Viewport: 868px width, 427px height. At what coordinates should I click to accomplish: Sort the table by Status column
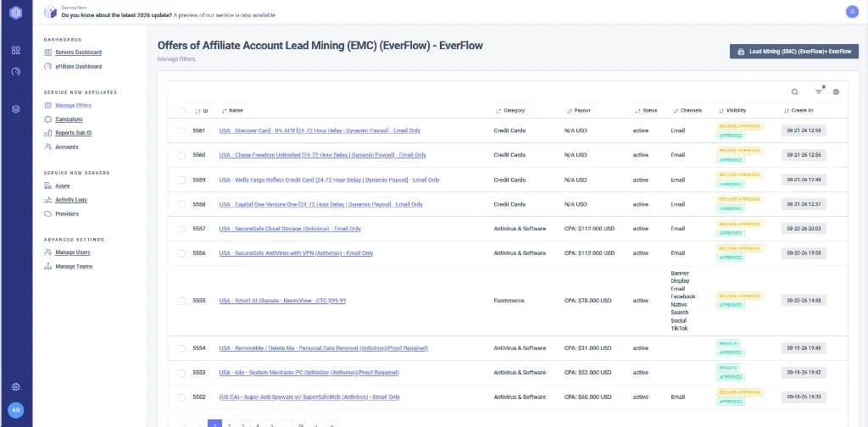[x=646, y=111]
